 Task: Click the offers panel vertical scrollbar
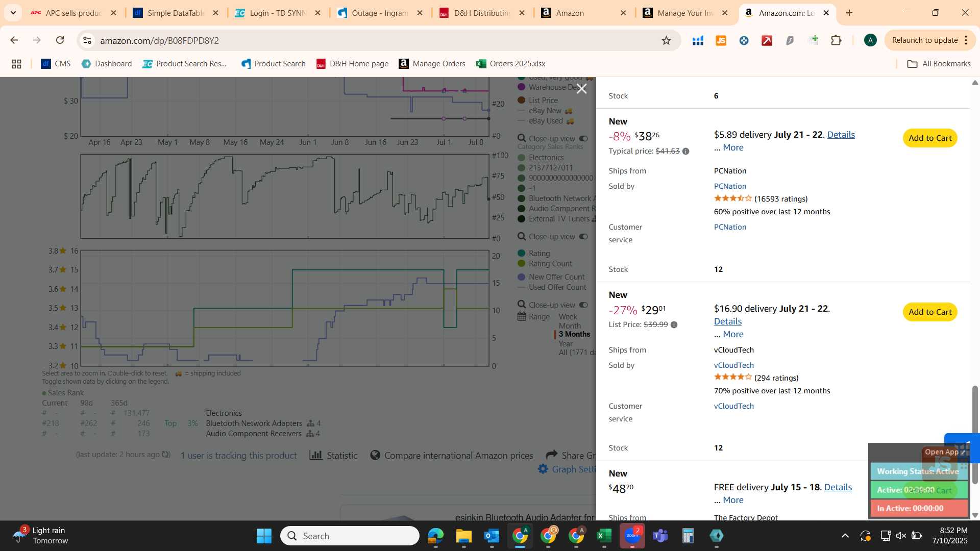(974, 434)
